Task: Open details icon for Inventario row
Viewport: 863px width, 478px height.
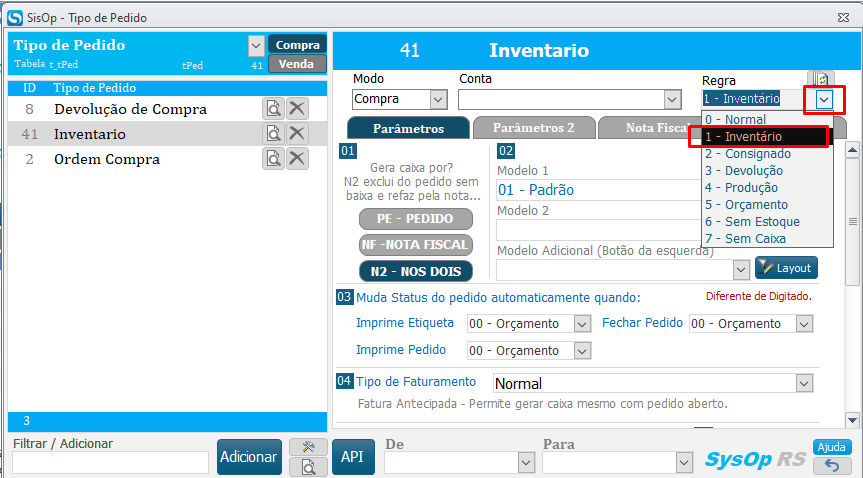Action: 273,134
